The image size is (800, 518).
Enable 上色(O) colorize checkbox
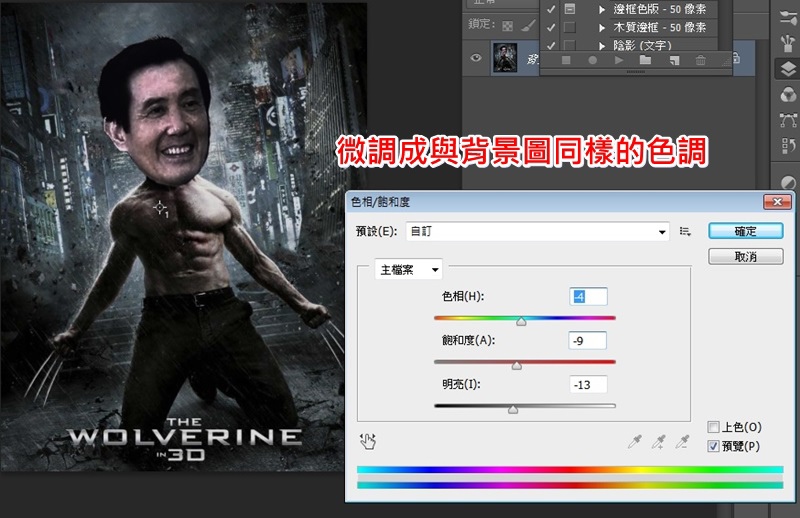[713, 427]
